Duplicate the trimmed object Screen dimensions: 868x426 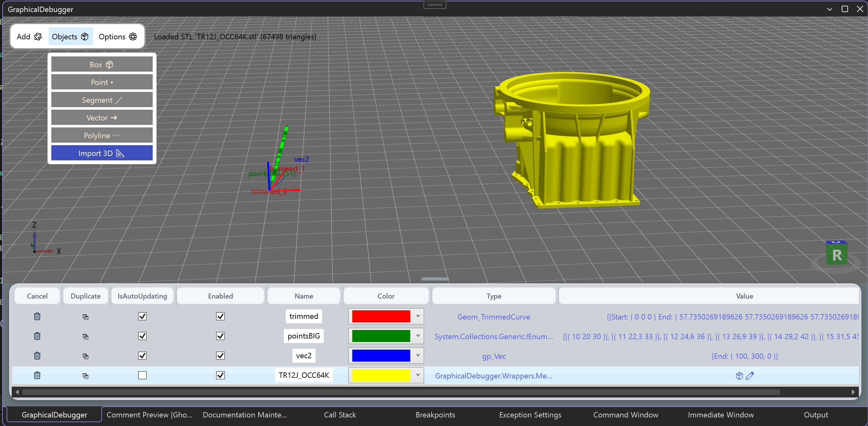click(86, 317)
